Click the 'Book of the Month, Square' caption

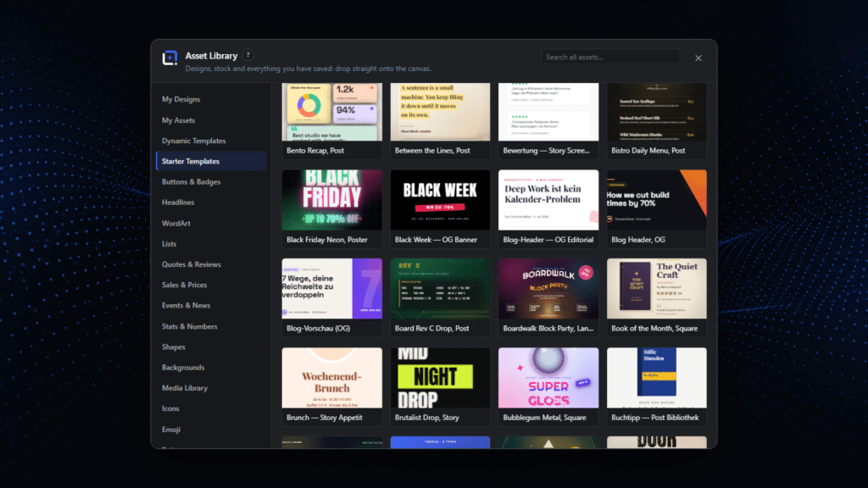pos(654,329)
